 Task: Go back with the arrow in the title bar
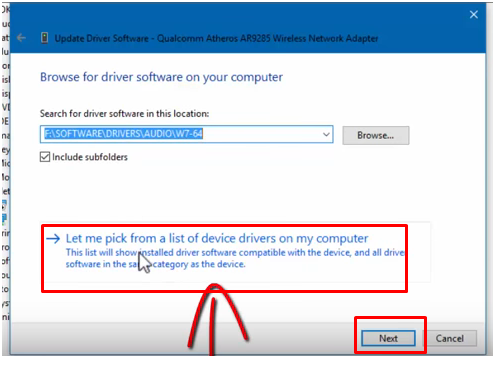coord(21,38)
